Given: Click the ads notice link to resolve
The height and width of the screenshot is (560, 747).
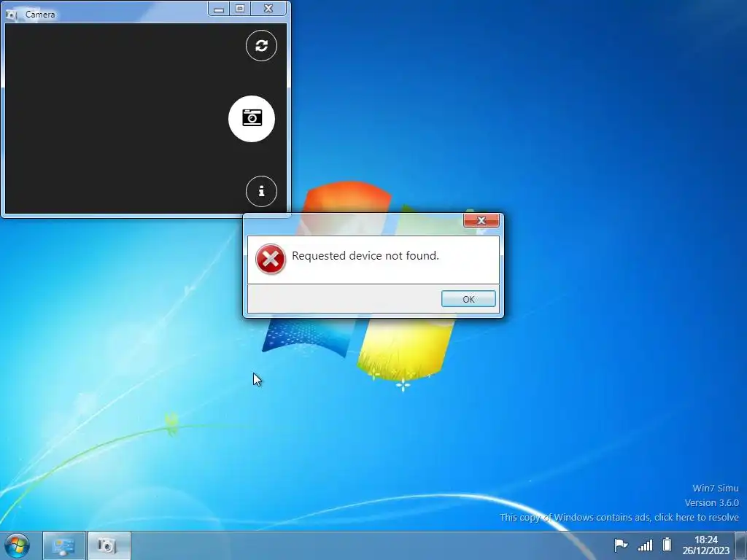Looking at the screenshot, I should point(619,517).
